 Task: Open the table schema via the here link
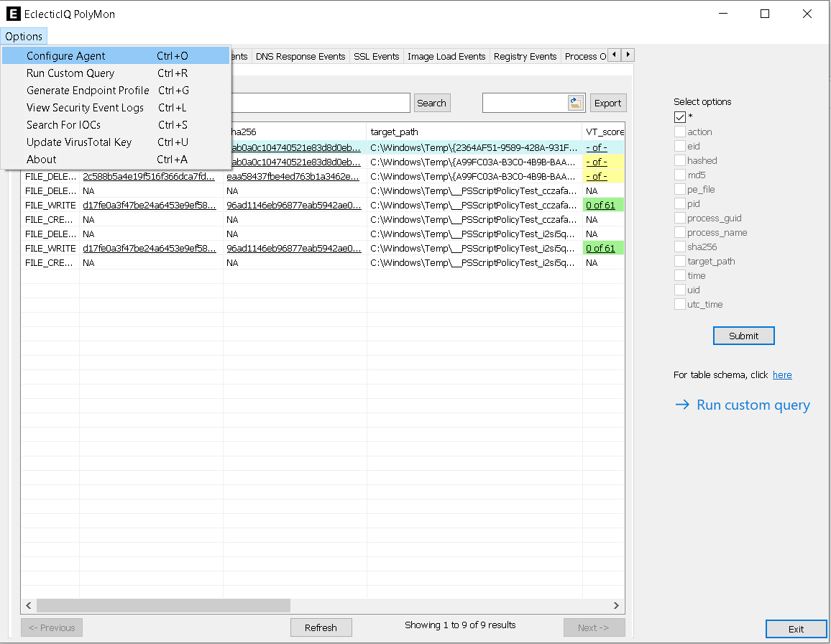pyautogui.click(x=782, y=374)
